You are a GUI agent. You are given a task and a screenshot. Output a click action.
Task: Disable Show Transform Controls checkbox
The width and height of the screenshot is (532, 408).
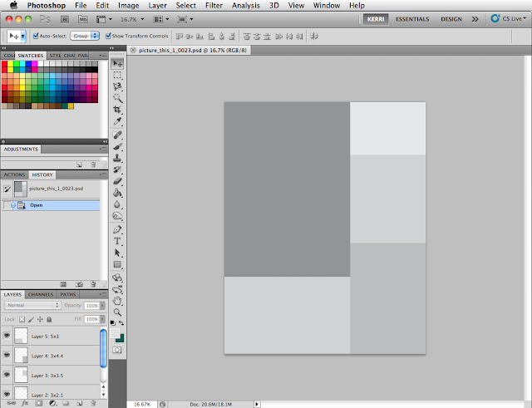point(108,37)
